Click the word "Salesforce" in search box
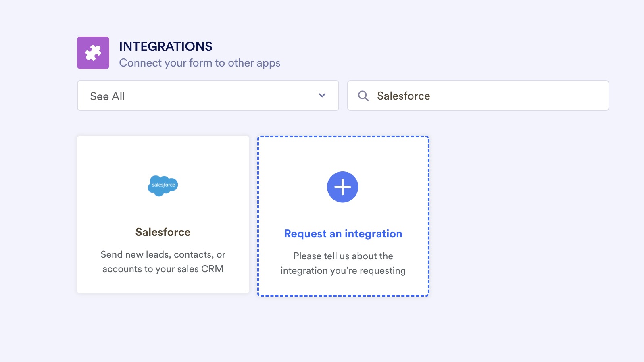The width and height of the screenshot is (644, 362). click(x=403, y=96)
